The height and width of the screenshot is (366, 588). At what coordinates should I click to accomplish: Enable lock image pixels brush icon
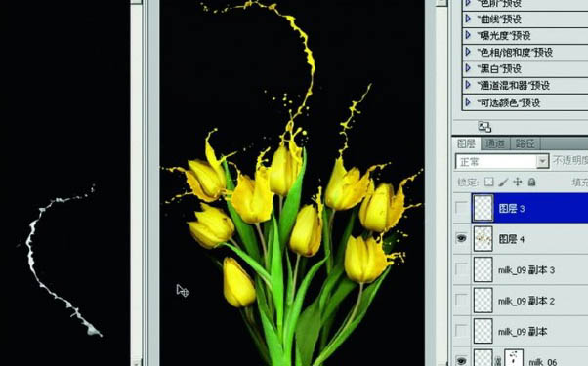pyautogui.click(x=503, y=183)
